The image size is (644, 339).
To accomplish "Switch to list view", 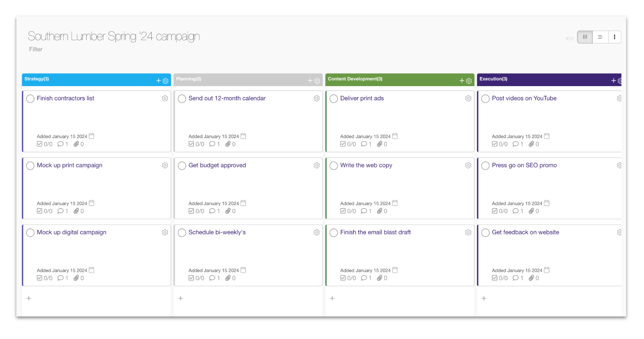I will click(x=600, y=37).
